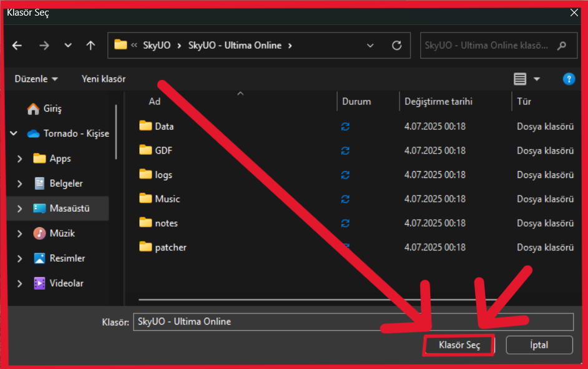Navigate up one folder level
Viewport: 588px width, 369px height.
coord(91,46)
